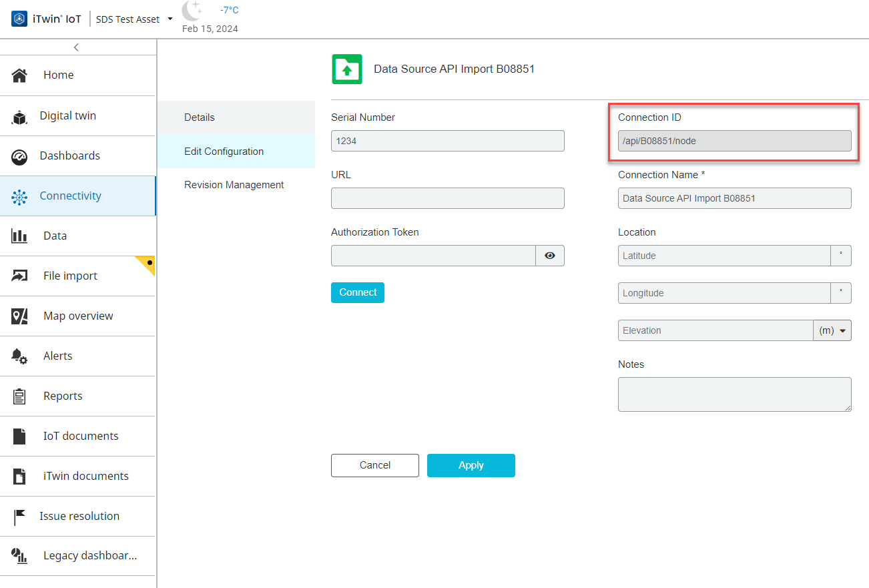The image size is (869, 588).
Task: Open the Map overview icon
Action: click(19, 316)
